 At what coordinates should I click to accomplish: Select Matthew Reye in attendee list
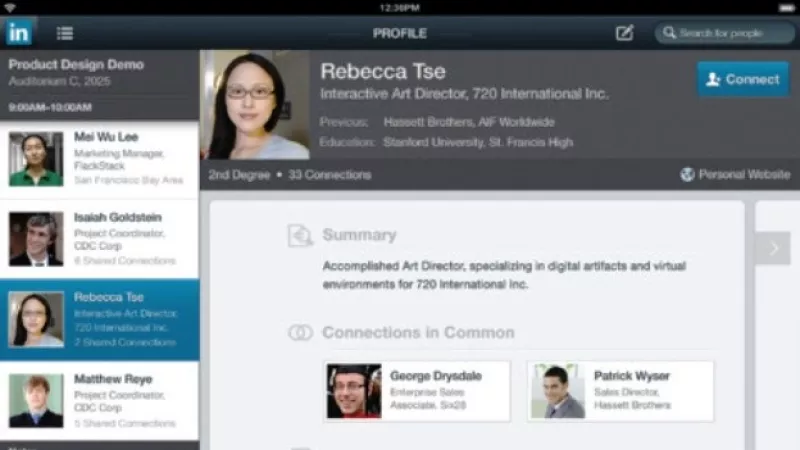[x=100, y=401]
